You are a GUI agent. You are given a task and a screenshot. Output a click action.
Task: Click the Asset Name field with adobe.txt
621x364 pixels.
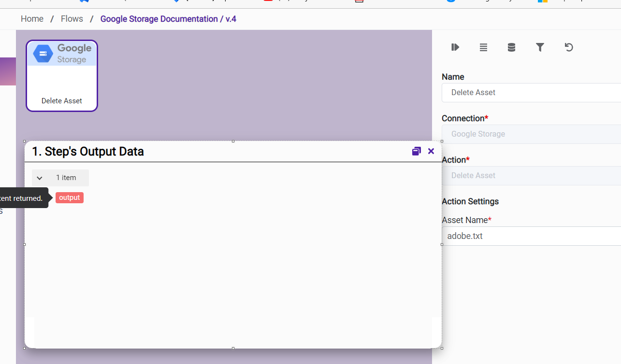pos(531,236)
